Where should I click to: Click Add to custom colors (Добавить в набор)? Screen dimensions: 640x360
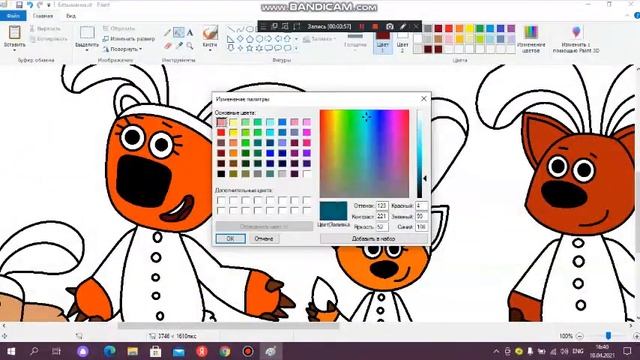click(373, 238)
